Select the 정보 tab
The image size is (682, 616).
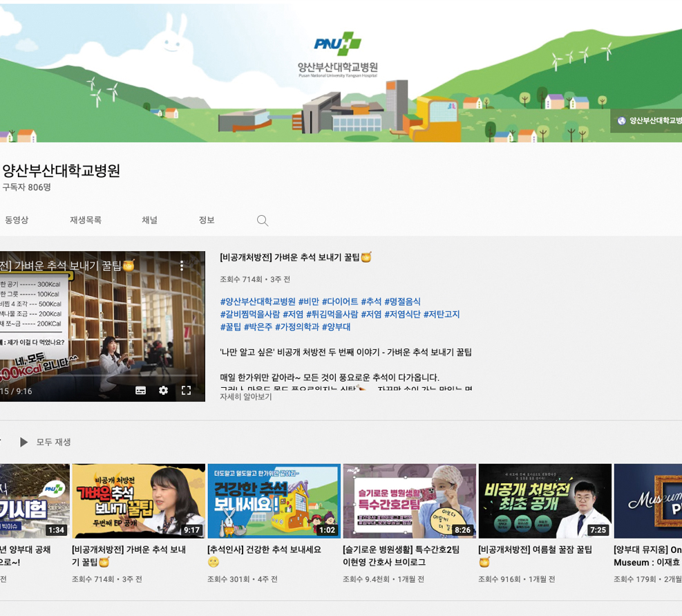tap(207, 221)
